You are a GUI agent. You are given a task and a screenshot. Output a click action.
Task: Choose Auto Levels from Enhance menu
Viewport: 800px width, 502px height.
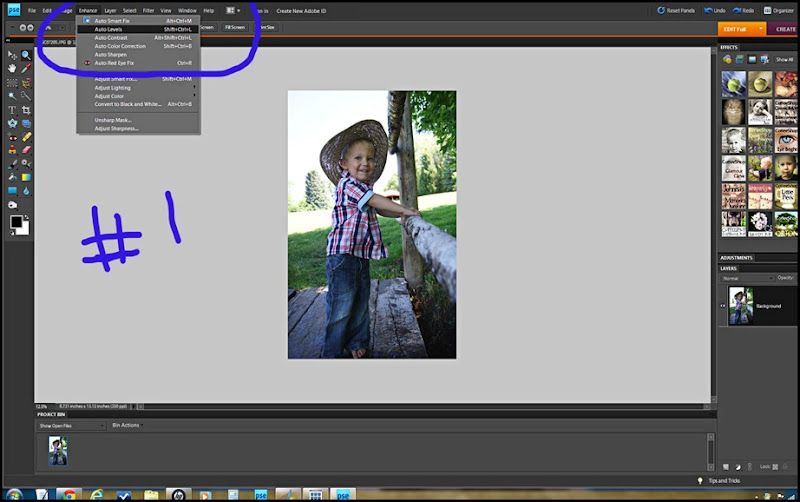(x=108, y=29)
